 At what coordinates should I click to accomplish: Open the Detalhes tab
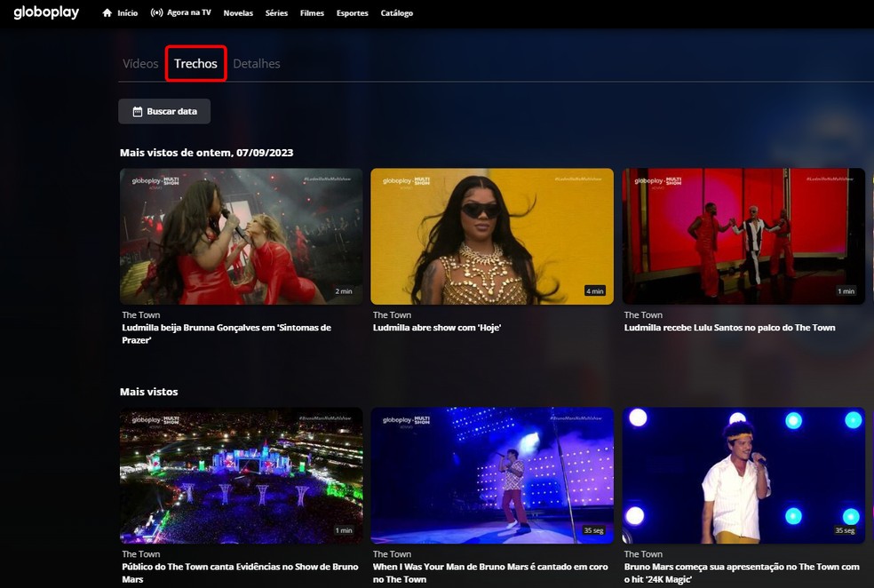point(257,63)
